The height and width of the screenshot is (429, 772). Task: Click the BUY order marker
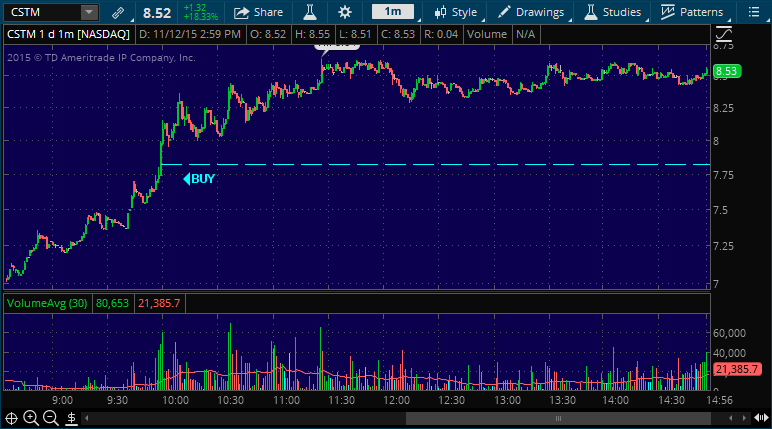pyautogui.click(x=199, y=179)
